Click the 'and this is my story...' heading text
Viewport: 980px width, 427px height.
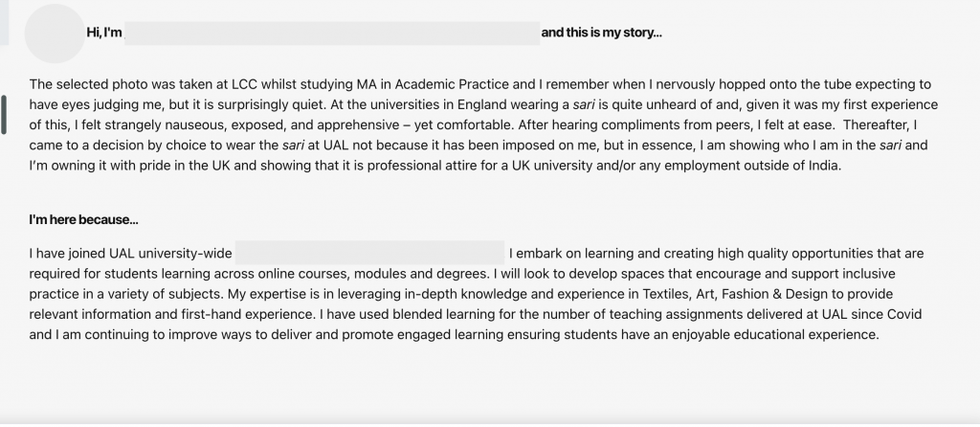pyautogui.click(x=601, y=33)
